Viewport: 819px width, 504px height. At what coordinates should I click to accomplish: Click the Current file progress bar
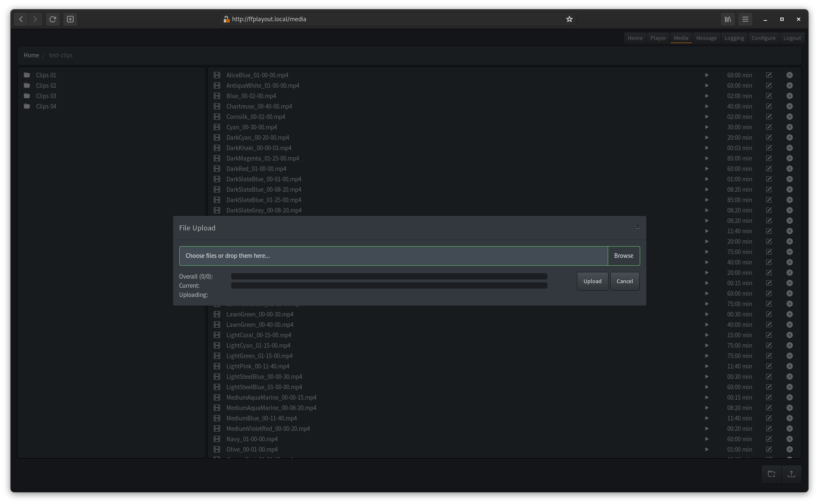[x=389, y=286]
